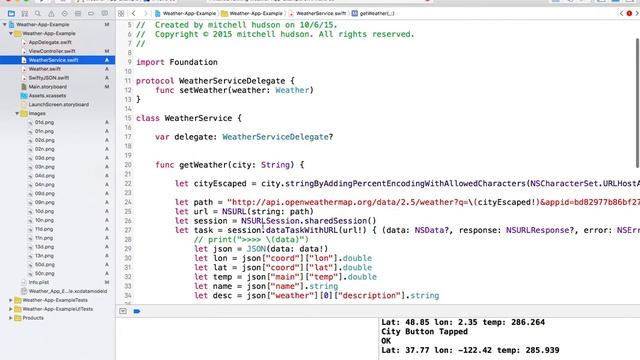640x360 pixels.
Task: Collapse the Weather-App-Example yellow group folder
Action: (x=11, y=33)
